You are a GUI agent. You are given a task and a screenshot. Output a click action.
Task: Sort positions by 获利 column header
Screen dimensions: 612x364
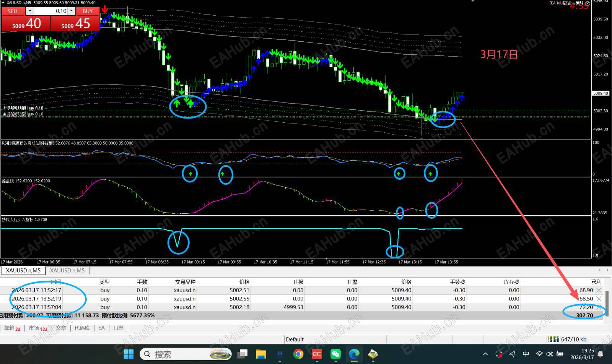coord(596,282)
